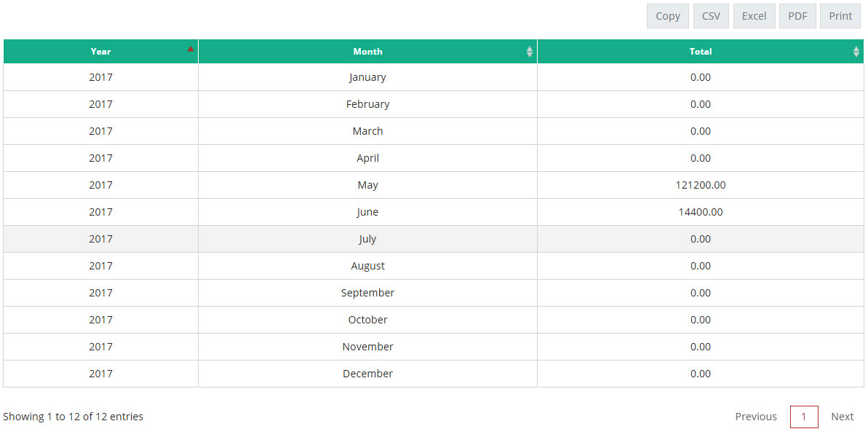Select the February month cell
This screenshot has height=437, width=868.
pyautogui.click(x=367, y=104)
